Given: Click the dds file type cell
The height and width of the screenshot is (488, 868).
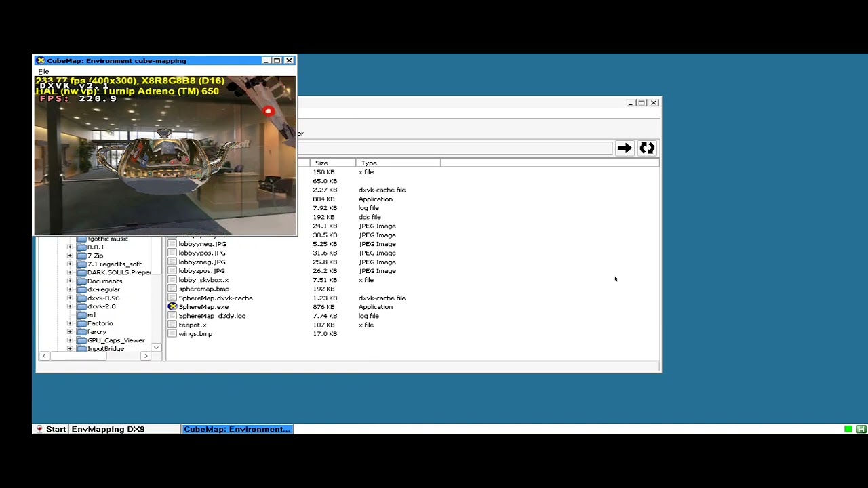Looking at the screenshot, I should tap(370, 217).
